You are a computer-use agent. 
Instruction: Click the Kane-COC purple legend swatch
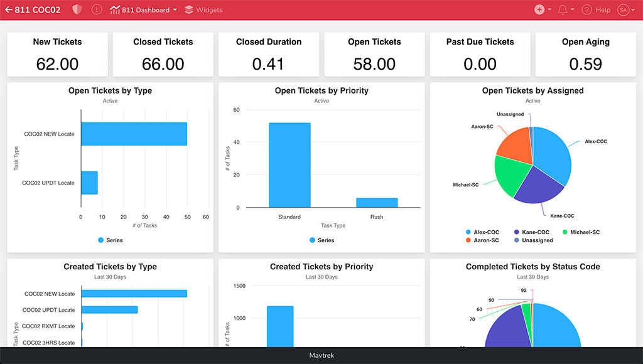(x=517, y=232)
